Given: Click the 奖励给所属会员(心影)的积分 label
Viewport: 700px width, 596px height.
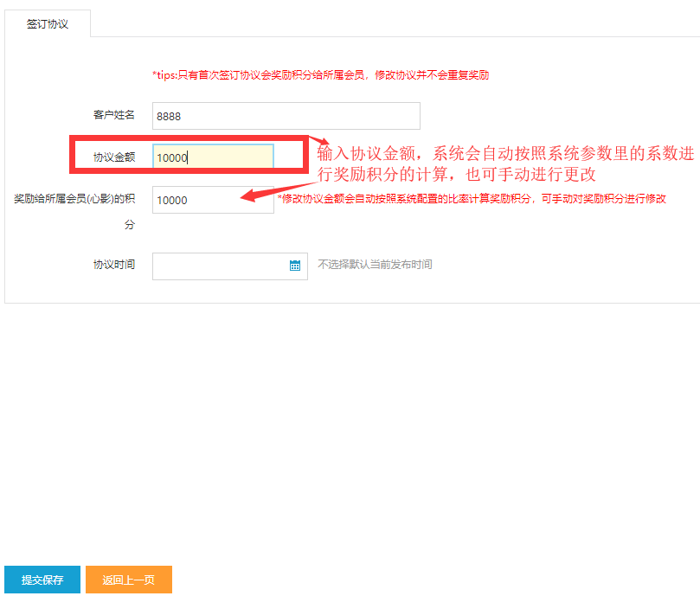Looking at the screenshot, I should click(74, 211).
